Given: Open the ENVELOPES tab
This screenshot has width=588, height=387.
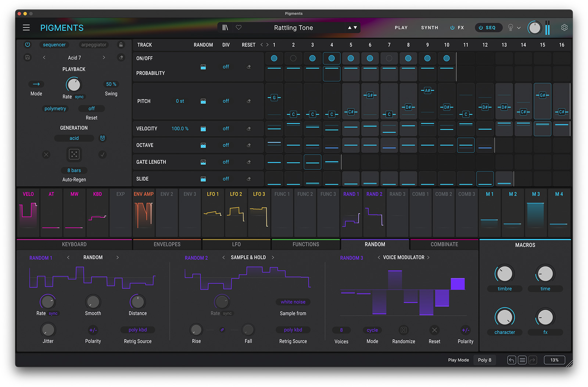Looking at the screenshot, I should click(167, 244).
